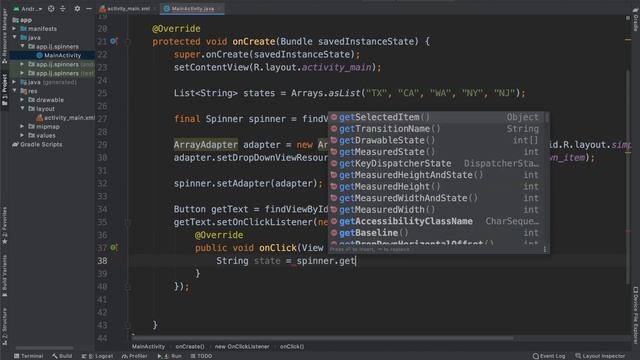640x360 pixels.
Task: Open Project panel settings gear
Action: (x=77, y=9)
